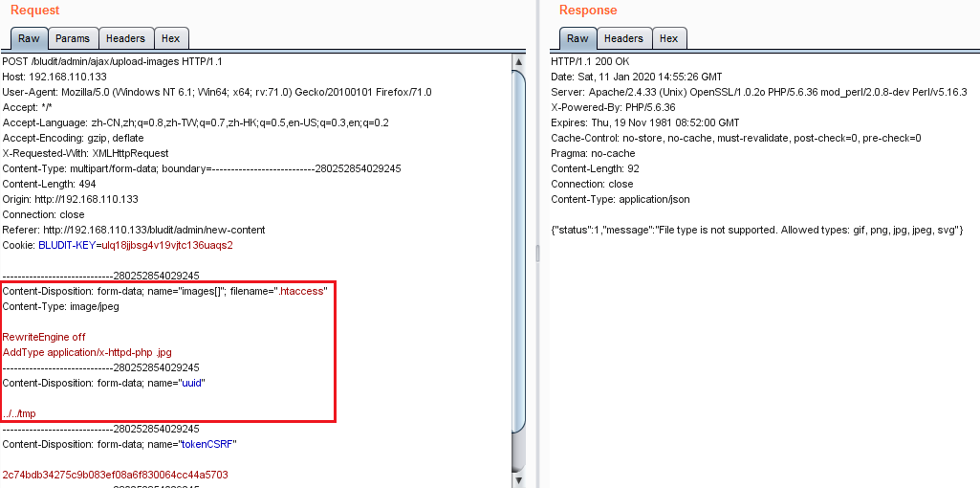
Task: Click the Cache-Control response header
Action: 736,138
